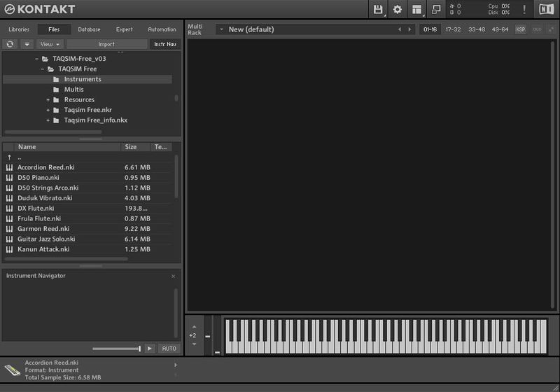Click the minimized view icon
This screenshot has width=560, height=392.
coord(436,9)
